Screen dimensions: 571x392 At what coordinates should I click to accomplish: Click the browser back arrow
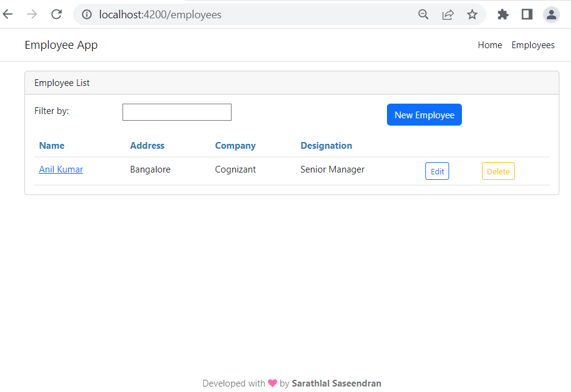pyautogui.click(x=8, y=14)
